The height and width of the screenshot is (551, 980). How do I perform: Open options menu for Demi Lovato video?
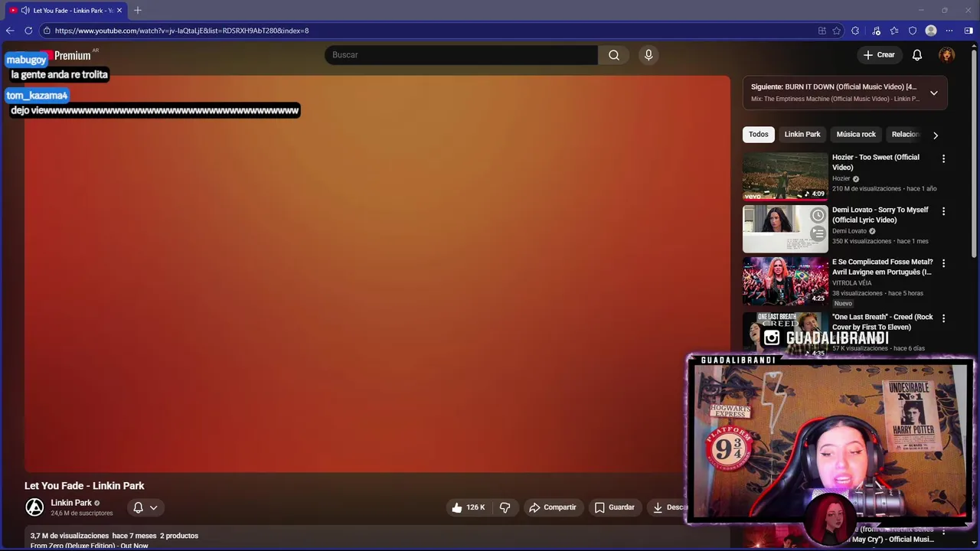click(x=943, y=211)
